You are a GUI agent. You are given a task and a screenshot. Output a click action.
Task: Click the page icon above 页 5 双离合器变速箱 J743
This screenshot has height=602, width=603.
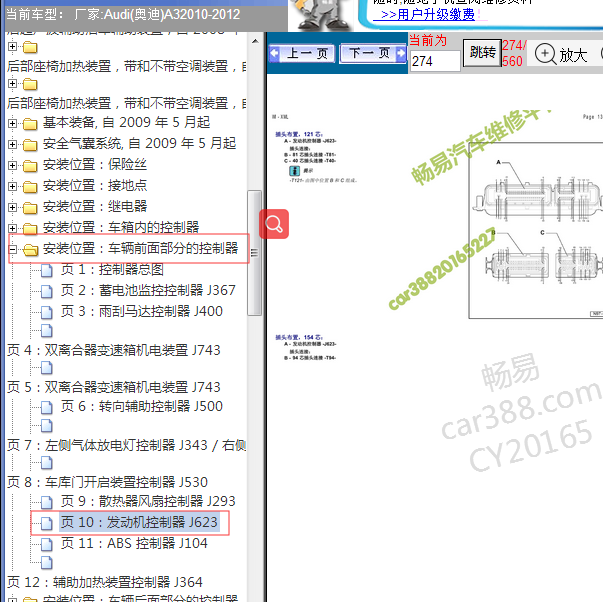(x=47, y=368)
